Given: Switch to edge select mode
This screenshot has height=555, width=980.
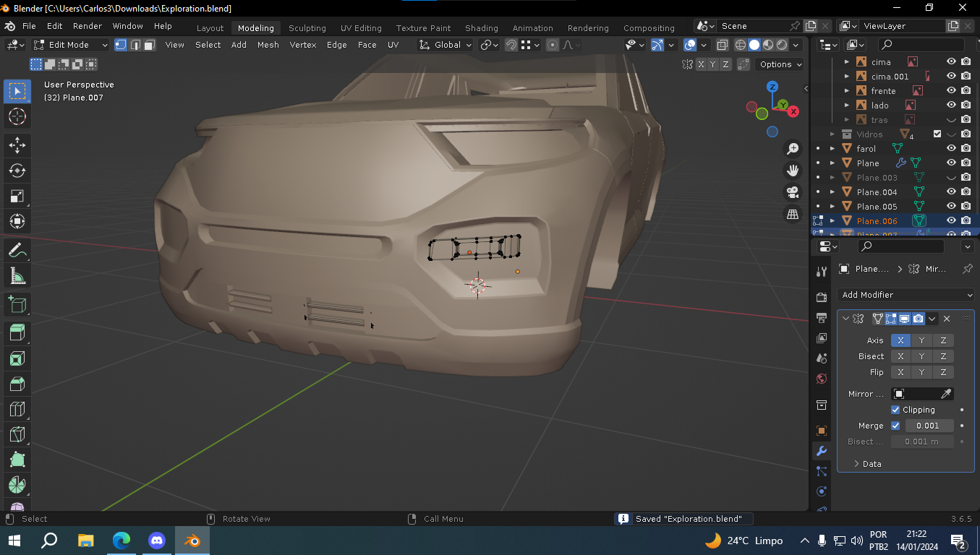Looking at the screenshot, I should (x=135, y=45).
